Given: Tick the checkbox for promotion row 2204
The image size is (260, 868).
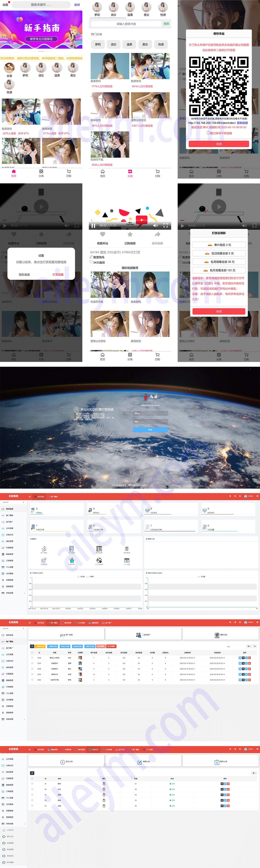Looking at the screenshot, I should pyautogui.click(x=32, y=680).
